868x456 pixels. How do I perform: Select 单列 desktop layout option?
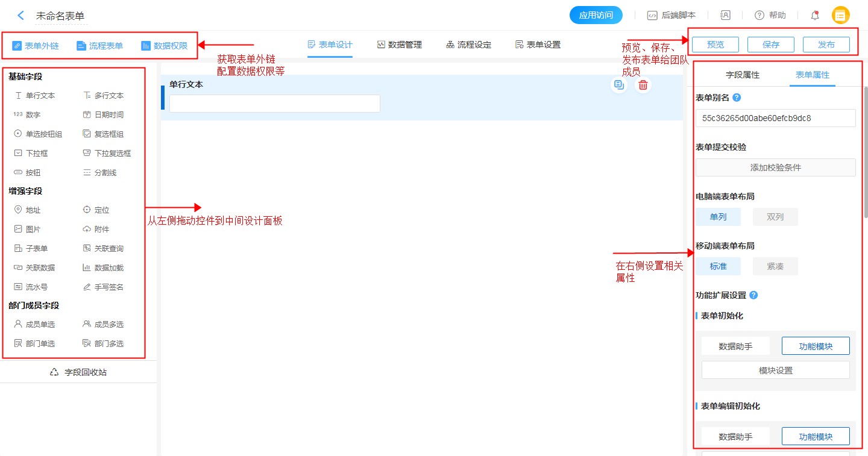pyautogui.click(x=718, y=217)
